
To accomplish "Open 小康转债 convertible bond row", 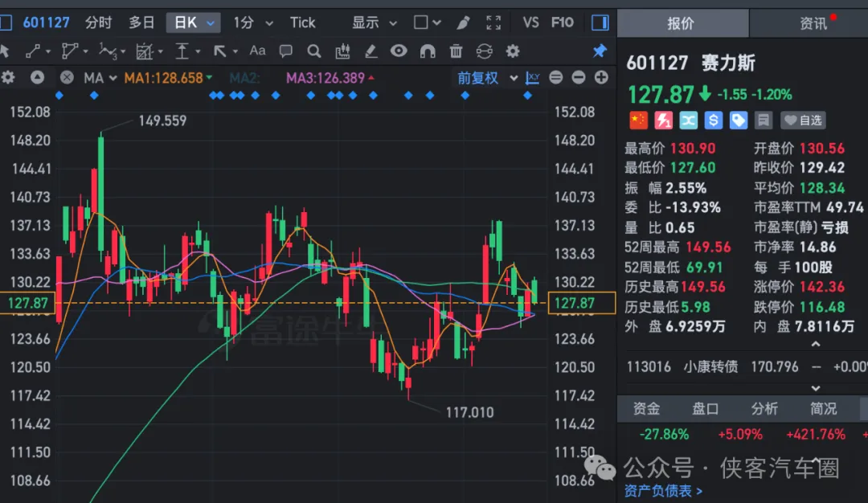I will coord(742,367).
